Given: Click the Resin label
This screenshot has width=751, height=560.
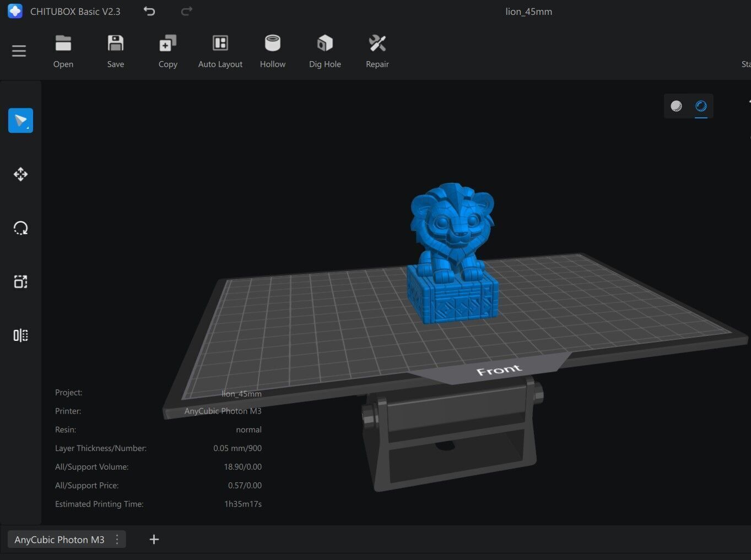Looking at the screenshot, I should 66,430.
